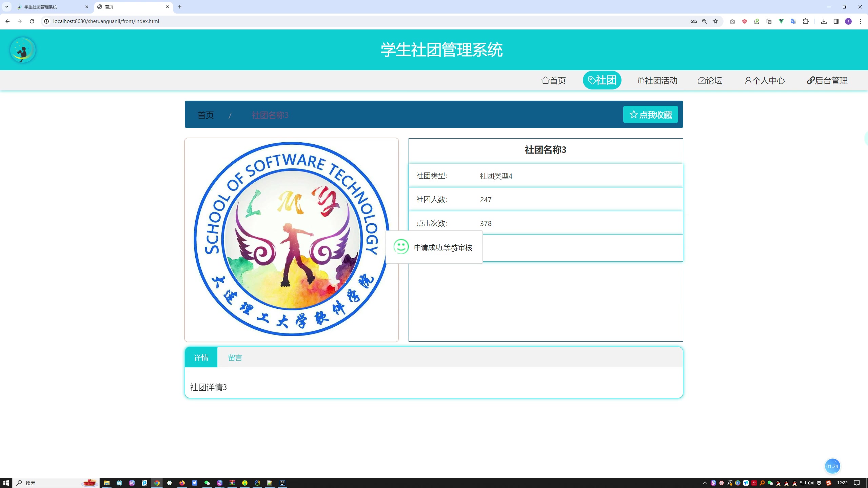
Task: Click the 首页 menu item in navbar
Action: point(553,80)
